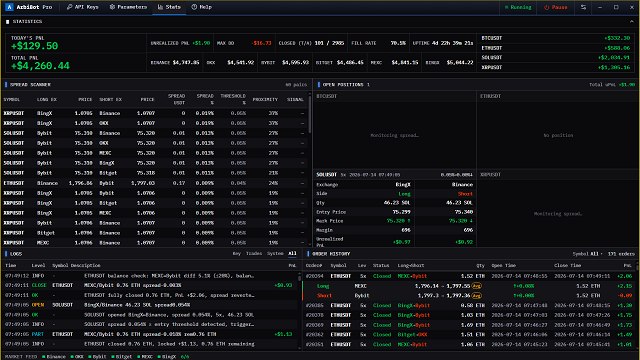Image resolution: width=640 pixels, height=360 pixels.
Task: Select the ETHUSDT Binance to Bybit scanner row
Action: (x=154, y=183)
